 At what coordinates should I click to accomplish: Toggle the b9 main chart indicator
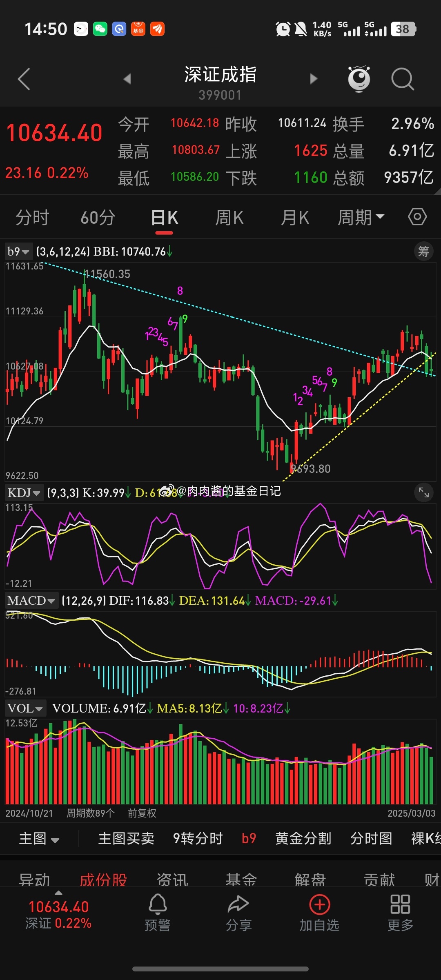pyautogui.click(x=249, y=838)
